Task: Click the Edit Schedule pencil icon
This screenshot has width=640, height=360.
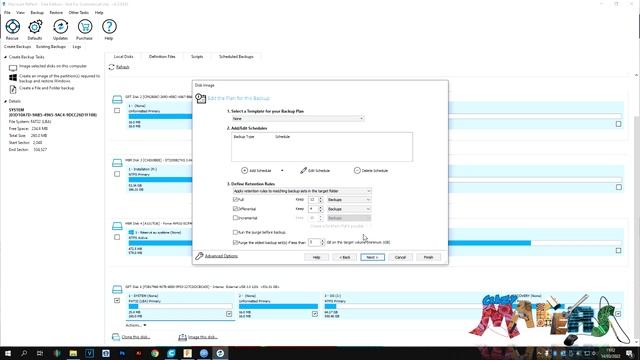Action: pyautogui.click(x=303, y=170)
